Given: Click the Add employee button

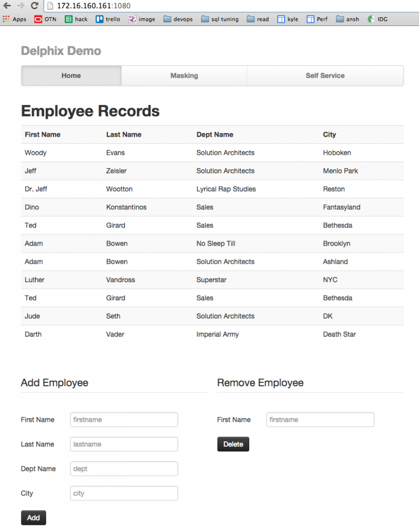Looking at the screenshot, I should click(x=33, y=517).
